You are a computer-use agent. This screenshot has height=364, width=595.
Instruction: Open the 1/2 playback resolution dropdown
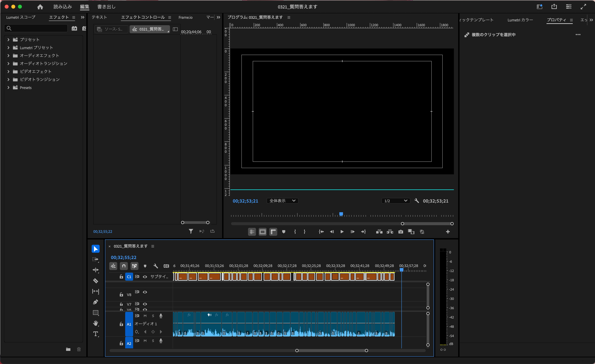(x=396, y=201)
